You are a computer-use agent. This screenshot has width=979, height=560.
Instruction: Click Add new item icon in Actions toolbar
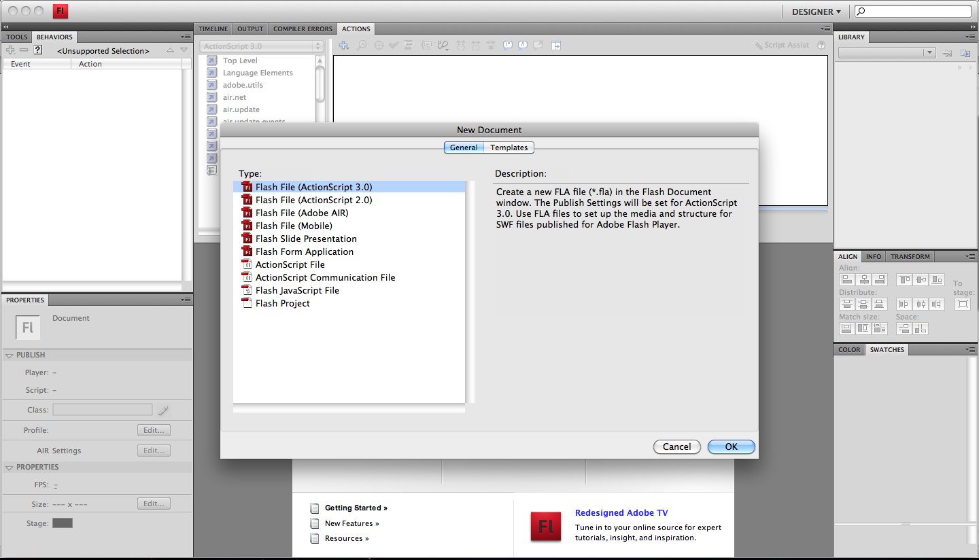coord(344,46)
